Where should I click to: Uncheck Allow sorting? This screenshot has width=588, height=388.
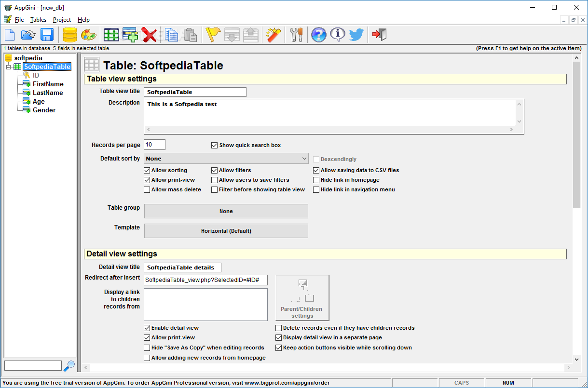click(x=147, y=170)
